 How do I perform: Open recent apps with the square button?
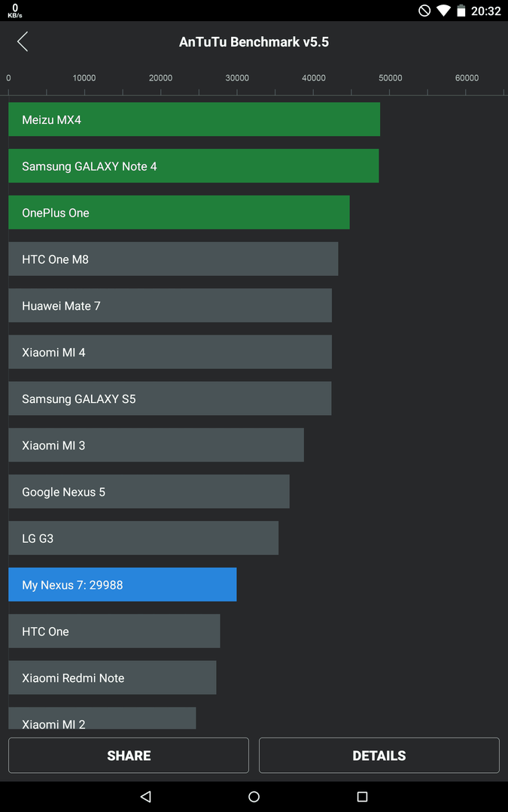(362, 796)
